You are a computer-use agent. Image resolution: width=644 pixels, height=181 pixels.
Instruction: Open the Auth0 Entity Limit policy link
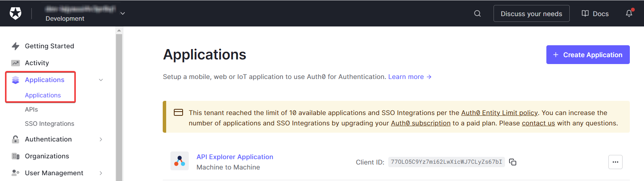(x=499, y=113)
